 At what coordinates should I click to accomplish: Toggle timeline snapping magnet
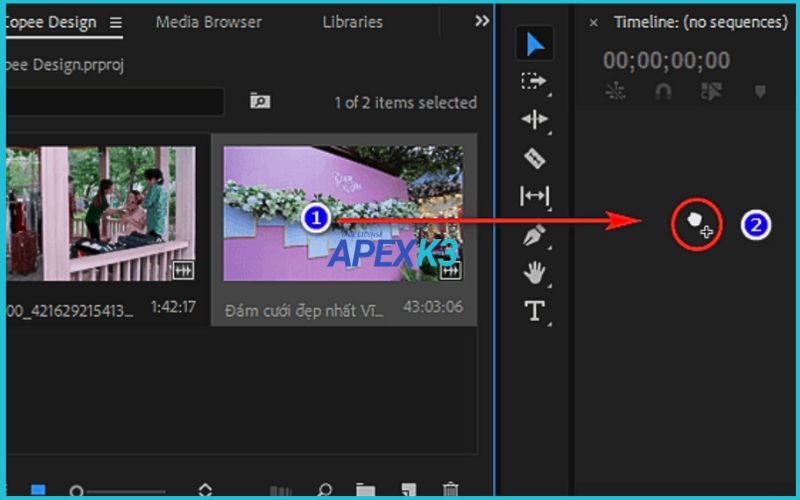(x=662, y=91)
